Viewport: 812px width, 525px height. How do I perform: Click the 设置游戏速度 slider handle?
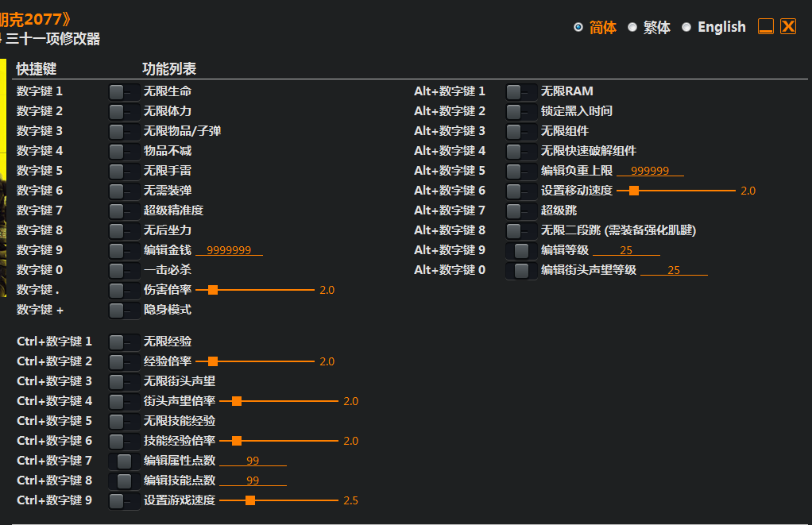pyautogui.click(x=250, y=500)
